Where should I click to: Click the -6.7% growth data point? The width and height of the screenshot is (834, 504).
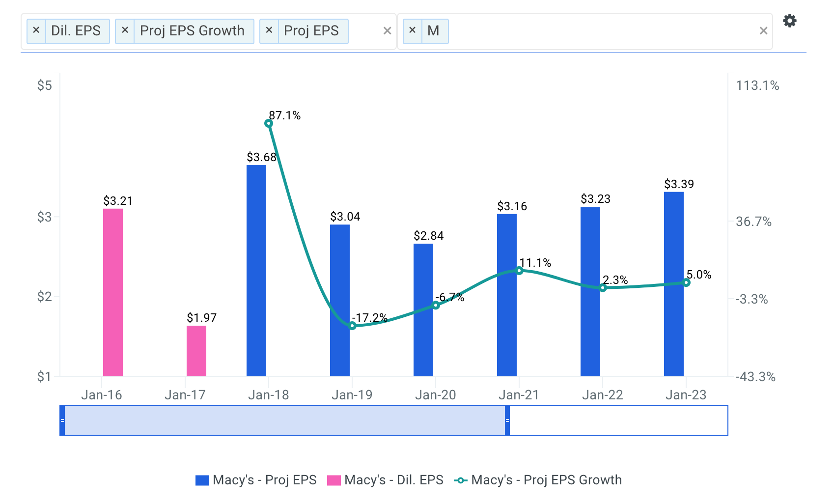(436, 305)
